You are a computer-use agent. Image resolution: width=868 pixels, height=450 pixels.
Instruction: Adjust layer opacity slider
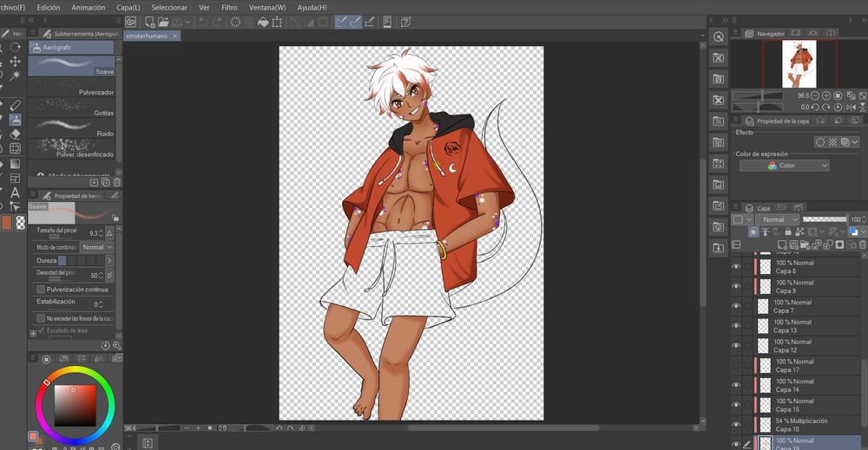[825, 219]
